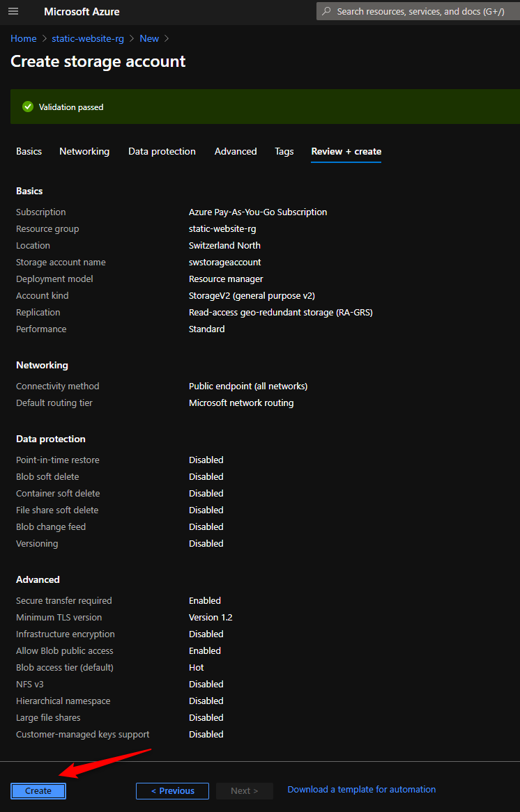Navigate to the New breadcrumb
Image resolution: width=520 pixels, height=812 pixels.
tap(149, 38)
